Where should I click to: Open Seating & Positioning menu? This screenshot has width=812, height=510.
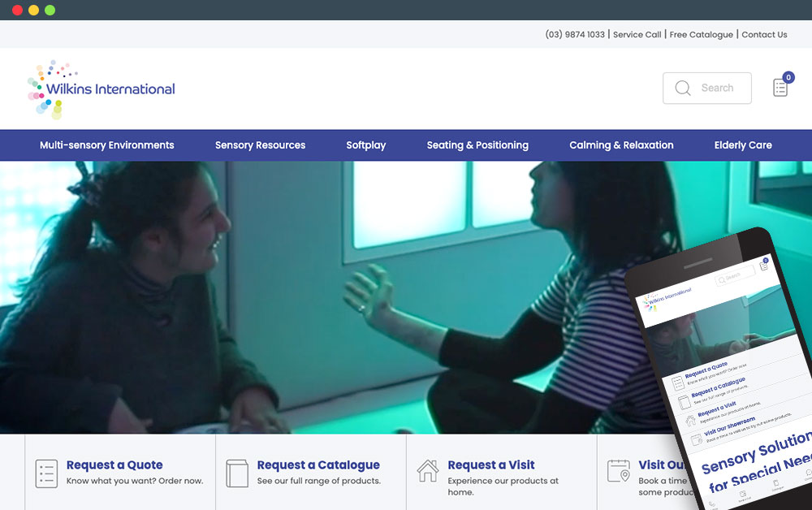point(477,145)
